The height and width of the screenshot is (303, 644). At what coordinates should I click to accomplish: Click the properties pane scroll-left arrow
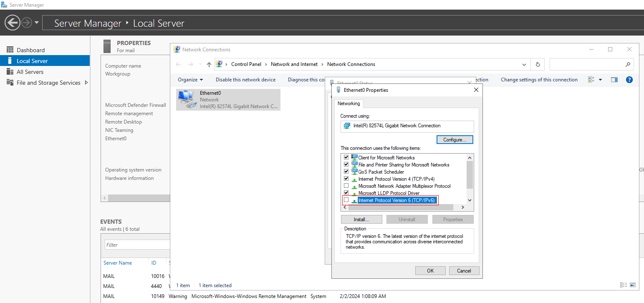click(104, 198)
